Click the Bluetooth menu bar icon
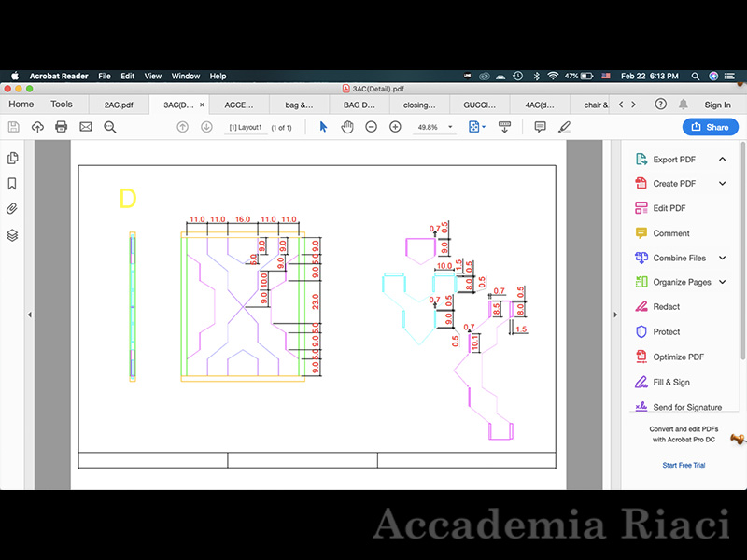This screenshot has width=747, height=560. point(536,76)
